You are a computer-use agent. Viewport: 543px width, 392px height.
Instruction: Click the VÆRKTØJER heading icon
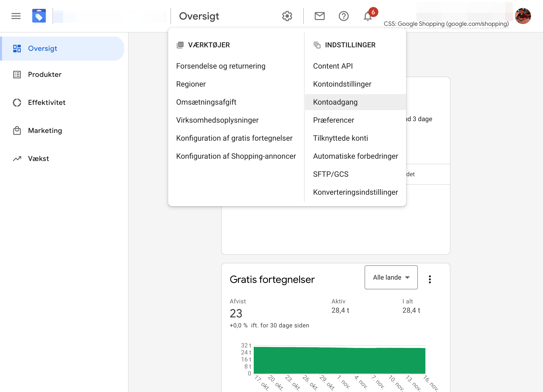(180, 45)
